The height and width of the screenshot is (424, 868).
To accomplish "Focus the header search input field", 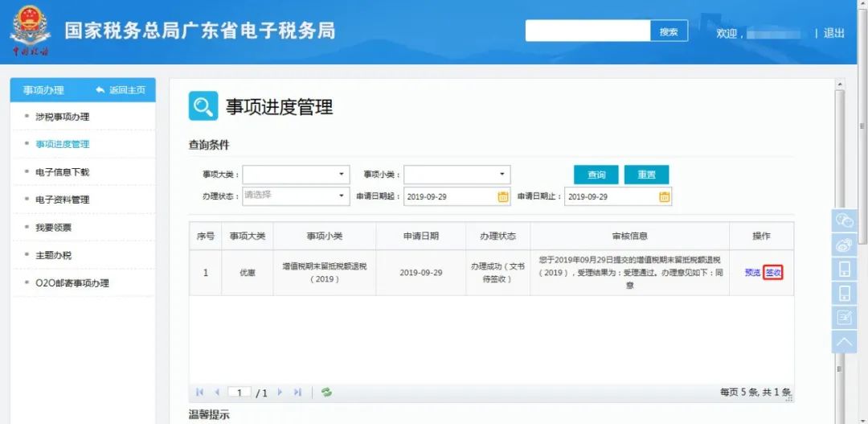I will click(588, 31).
